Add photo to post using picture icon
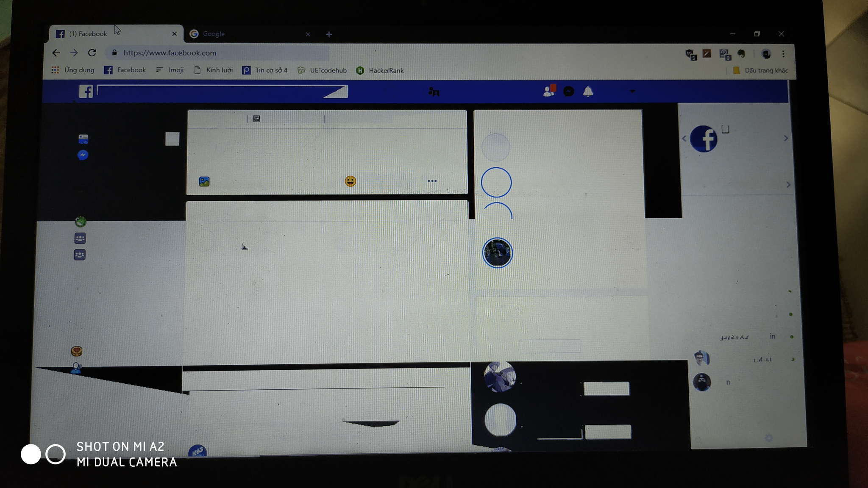This screenshot has width=868, height=488. tap(204, 181)
